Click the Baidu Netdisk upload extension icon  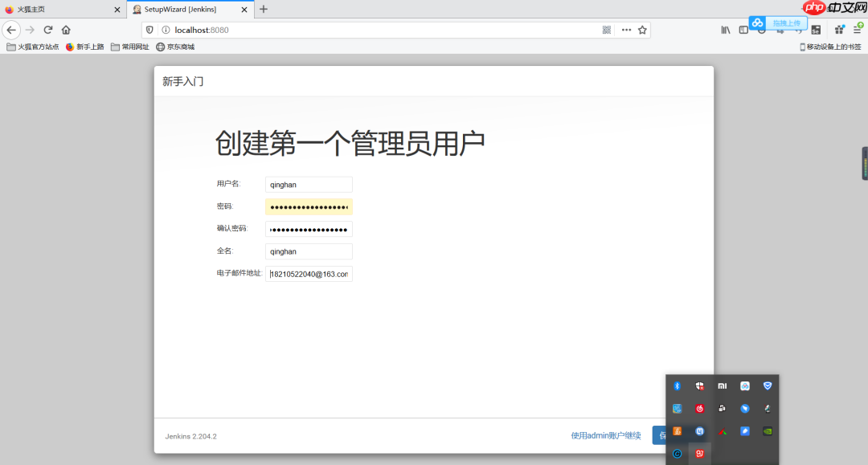pyautogui.click(x=758, y=23)
